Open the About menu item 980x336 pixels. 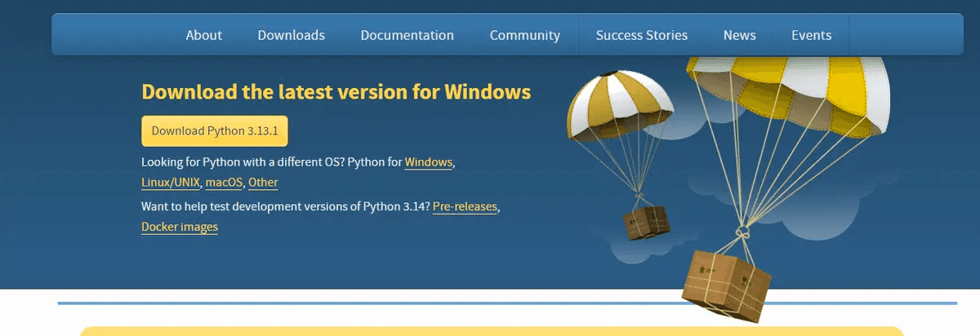(x=203, y=35)
